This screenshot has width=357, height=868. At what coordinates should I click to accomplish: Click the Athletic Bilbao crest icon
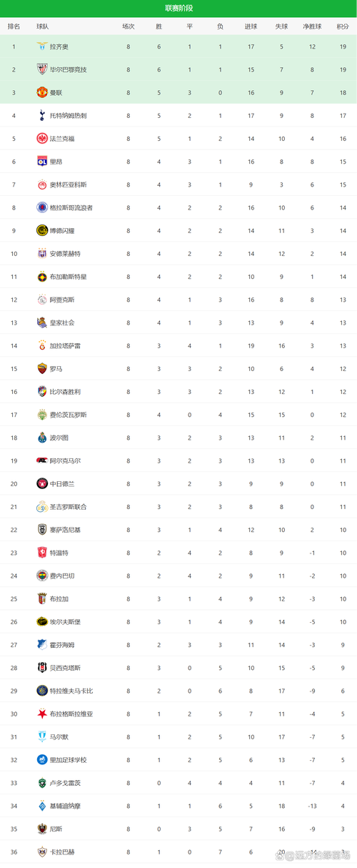[41, 69]
